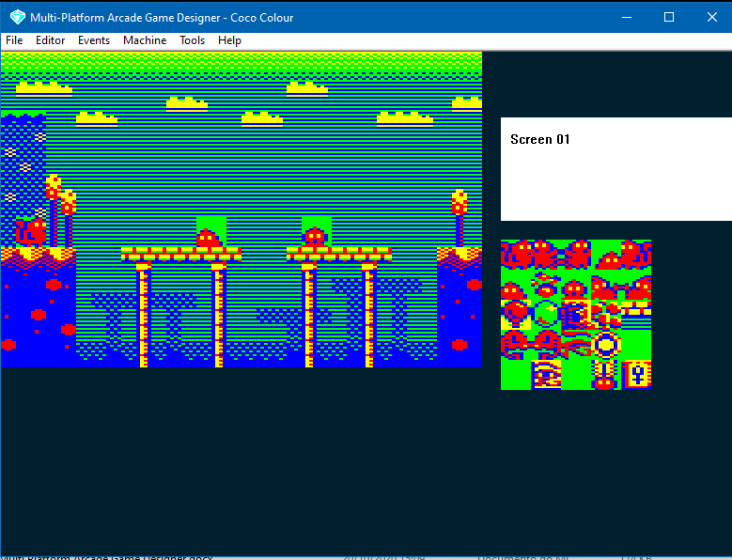This screenshot has height=560, width=732.
Task: Select the blue-green striped tile in sprite sheet
Action: (x=636, y=315)
